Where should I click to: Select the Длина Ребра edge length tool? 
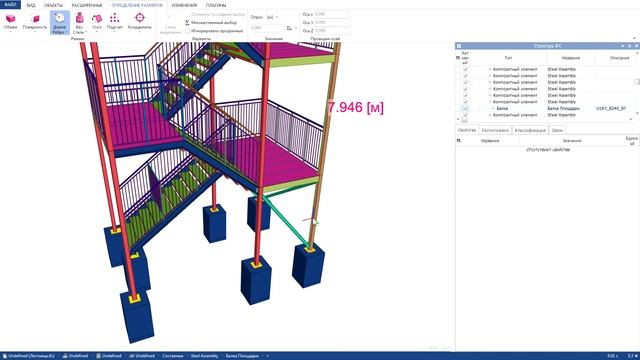(x=60, y=23)
